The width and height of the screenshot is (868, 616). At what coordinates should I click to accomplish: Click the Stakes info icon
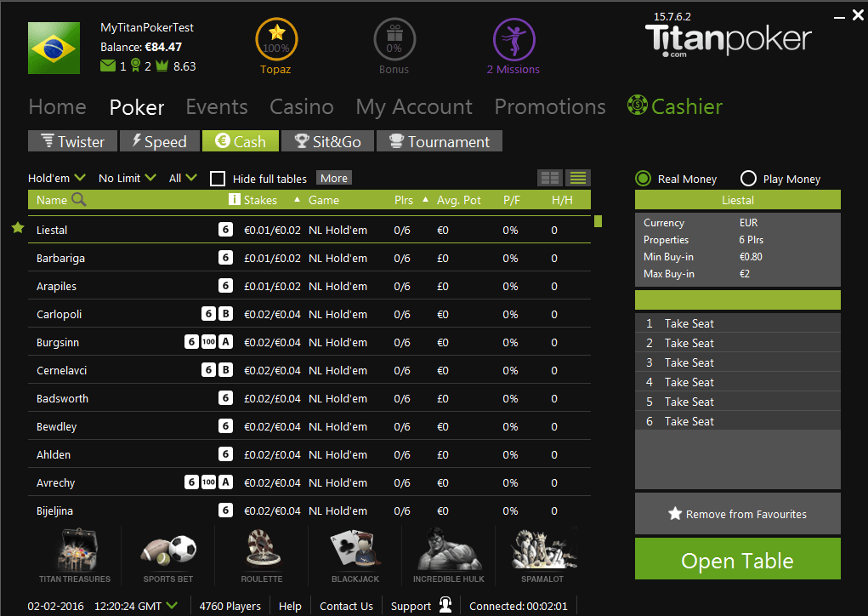234,199
